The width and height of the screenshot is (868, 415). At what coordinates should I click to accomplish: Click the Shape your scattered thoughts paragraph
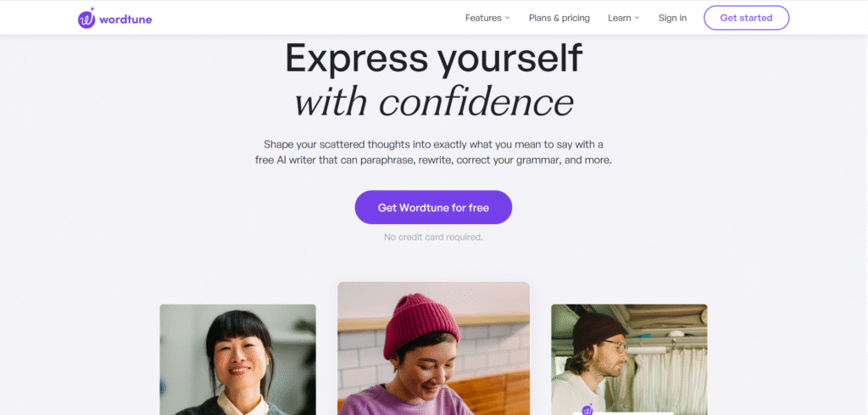coord(433,153)
